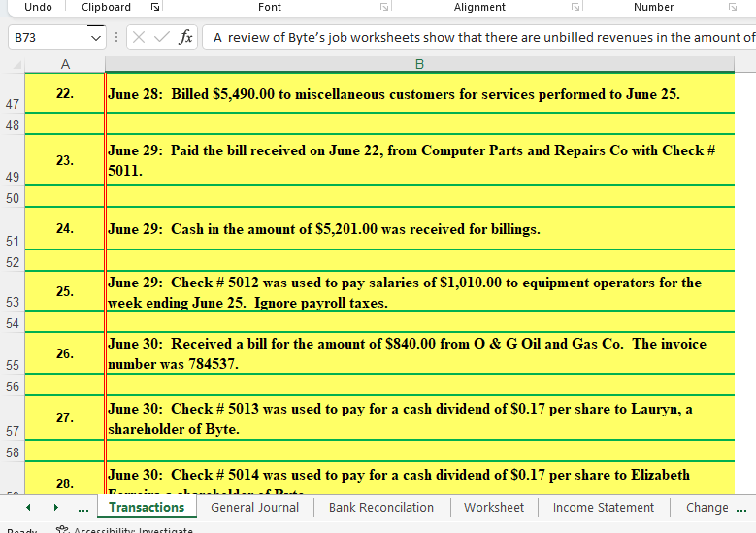
Task: Select cell with transaction number 28.
Action: click(x=65, y=478)
